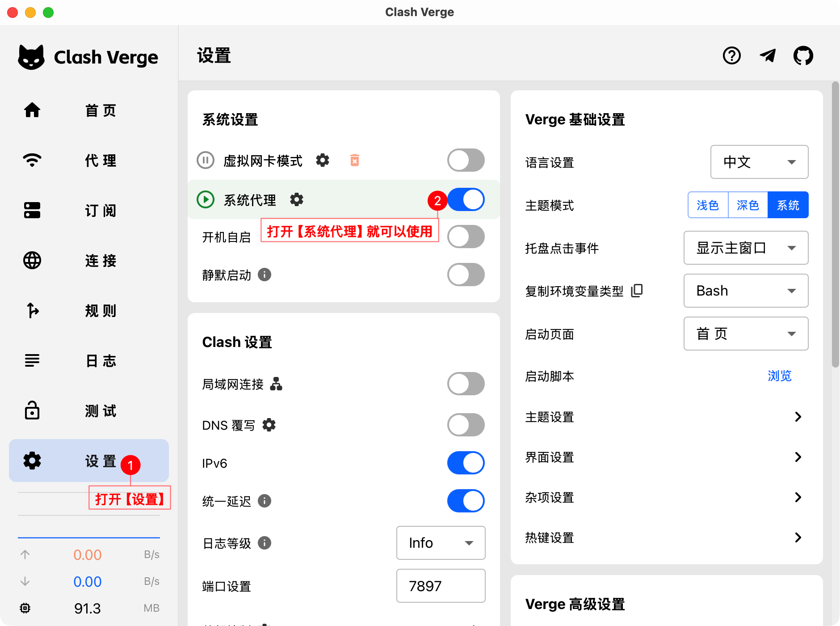Enable the 开机自启 switch
This screenshot has width=840, height=626.
tap(466, 237)
